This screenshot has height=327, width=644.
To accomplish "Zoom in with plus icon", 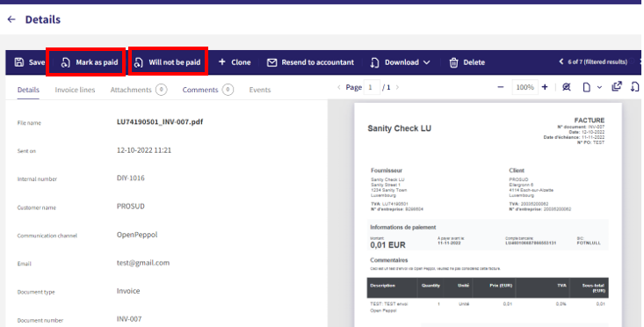I will tap(545, 87).
